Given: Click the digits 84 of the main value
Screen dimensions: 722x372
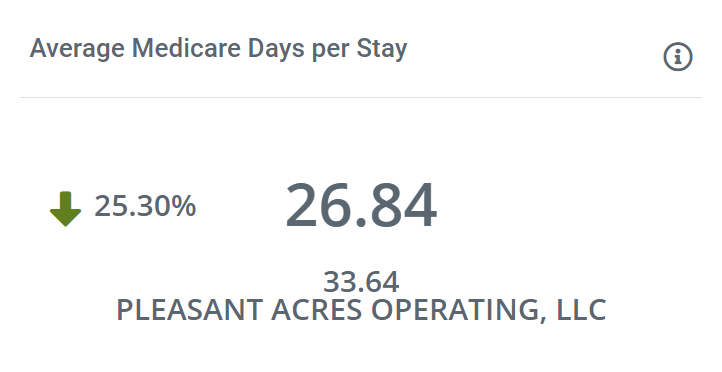Looking at the screenshot, I should 402,205.
